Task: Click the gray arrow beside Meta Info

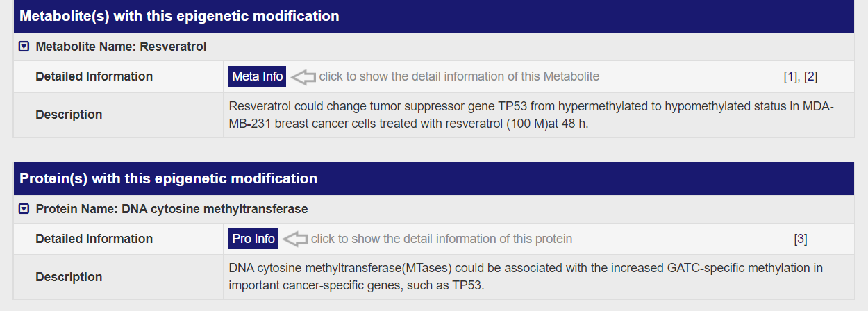Action: 303,76
